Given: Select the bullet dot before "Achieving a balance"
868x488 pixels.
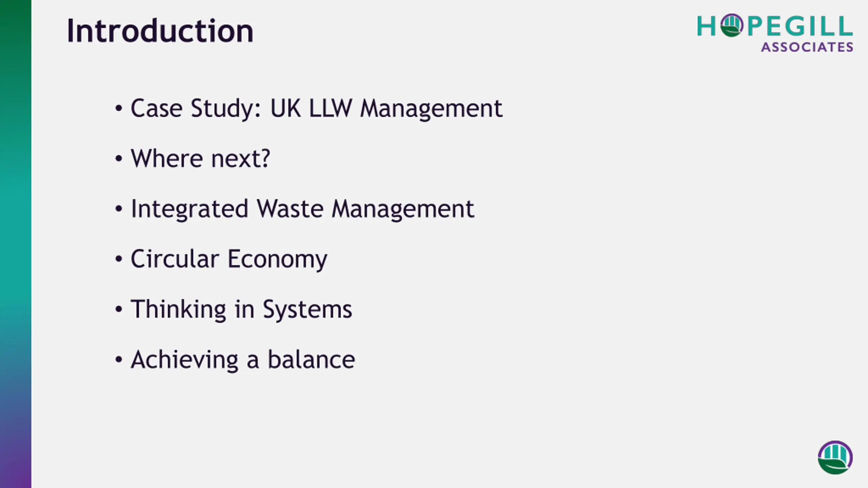Looking at the screenshot, I should coord(118,359).
